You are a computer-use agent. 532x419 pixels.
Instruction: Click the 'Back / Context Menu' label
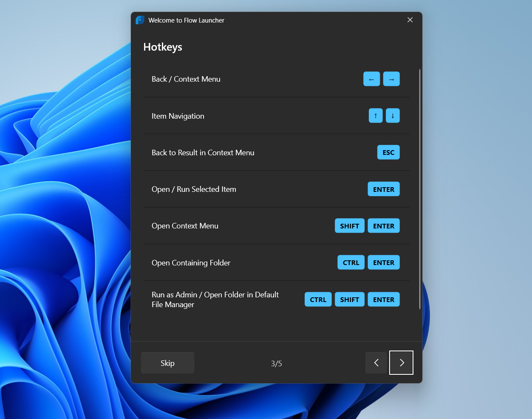pyautogui.click(x=186, y=79)
